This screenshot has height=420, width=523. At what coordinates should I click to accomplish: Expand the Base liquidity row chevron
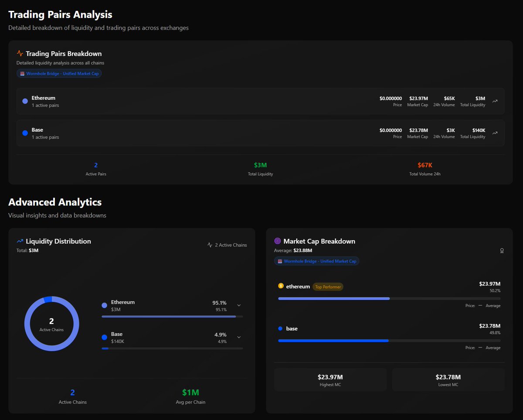tap(239, 337)
